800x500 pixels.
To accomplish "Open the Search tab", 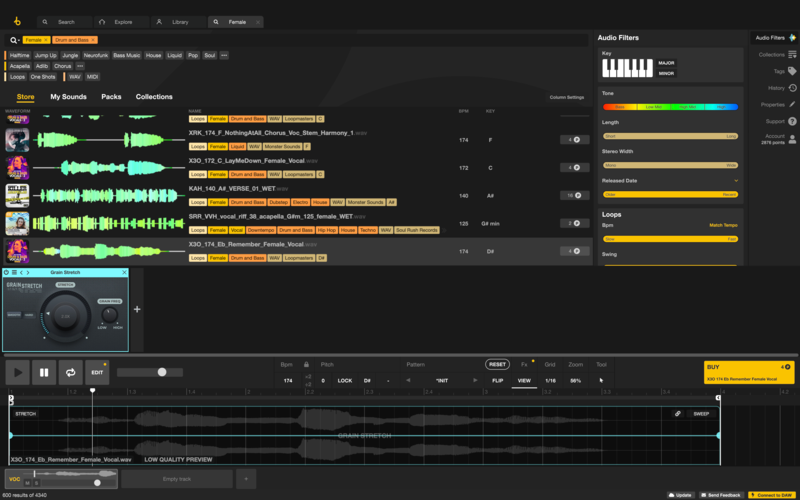I will pos(64,22).
